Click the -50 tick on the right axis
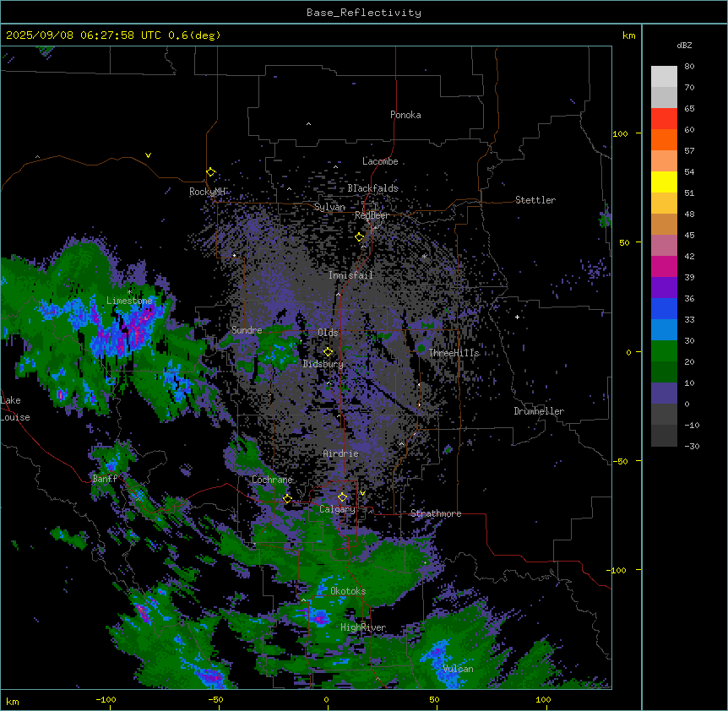The width and height of the screenshot is (728, 711). (x=620, y=461)
